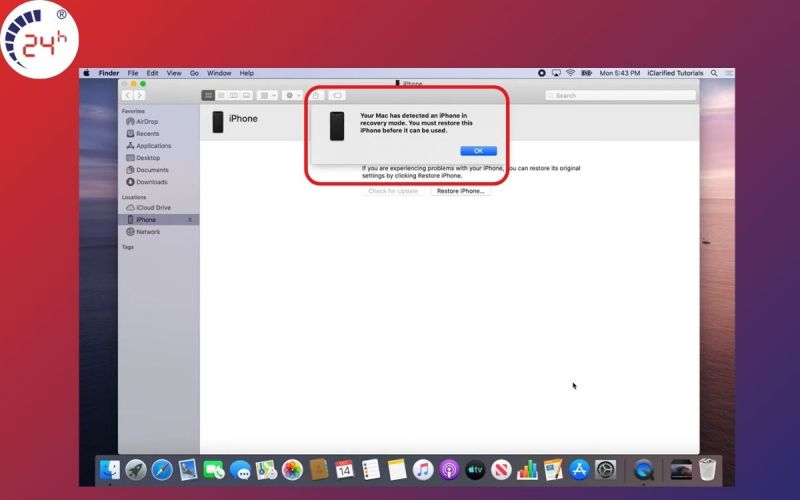Open the Wi-Fi menu bar icon
Image resolution: width=800 pixels, height=500 pixels.
click(570, 73)
